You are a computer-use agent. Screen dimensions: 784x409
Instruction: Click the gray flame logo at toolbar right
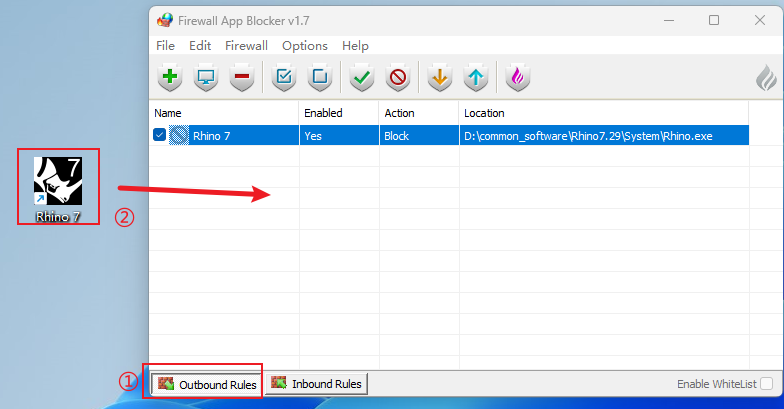[766, 78]
